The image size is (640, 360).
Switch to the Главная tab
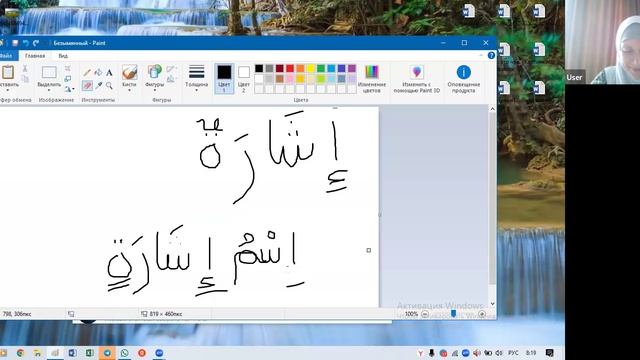35,56
